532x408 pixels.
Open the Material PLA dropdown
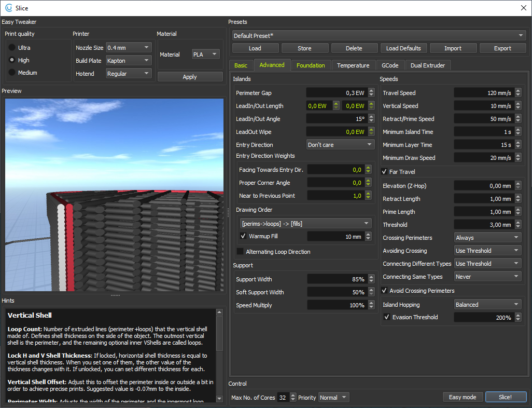click(206, 55)
